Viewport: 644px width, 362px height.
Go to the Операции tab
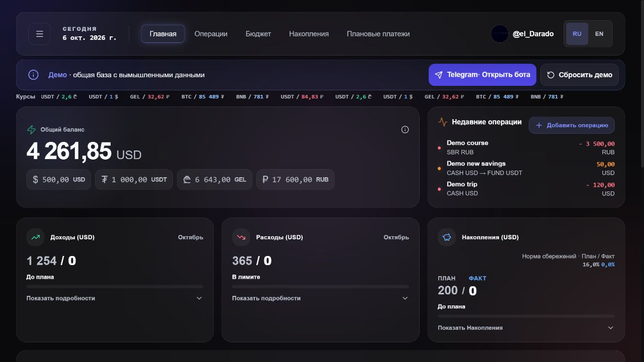coord(211,34)
